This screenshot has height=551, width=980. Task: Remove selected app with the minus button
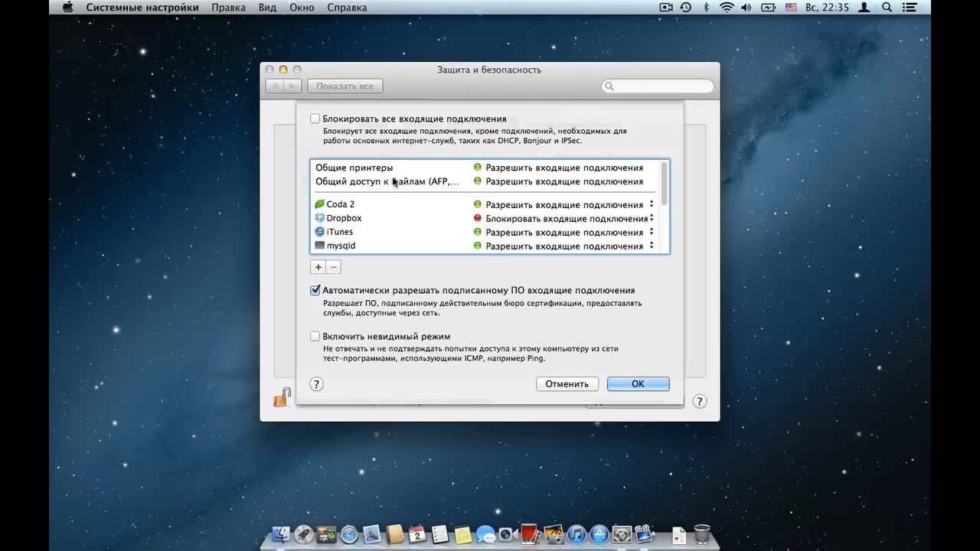[334, 267]
